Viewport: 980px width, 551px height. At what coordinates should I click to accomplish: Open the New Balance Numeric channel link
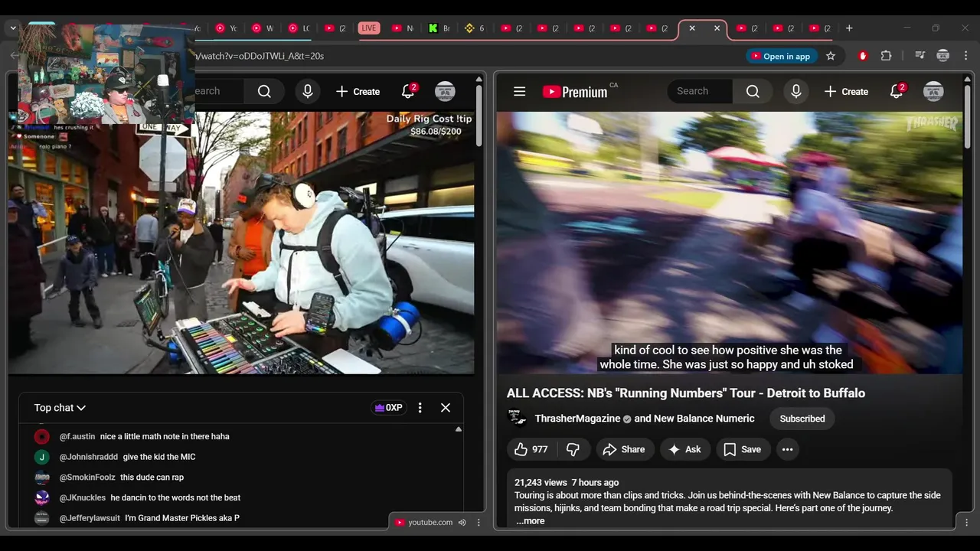coord(704,419)
